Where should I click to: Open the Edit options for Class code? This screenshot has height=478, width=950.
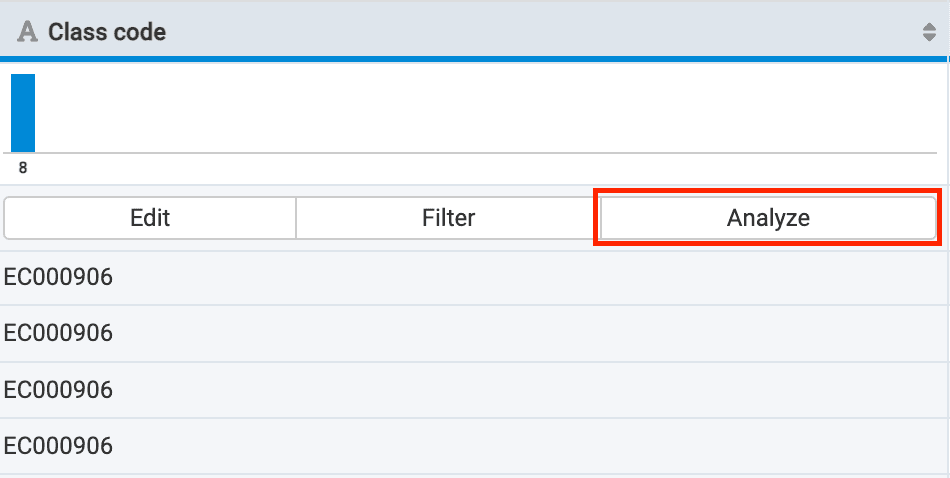coord(150,217)
